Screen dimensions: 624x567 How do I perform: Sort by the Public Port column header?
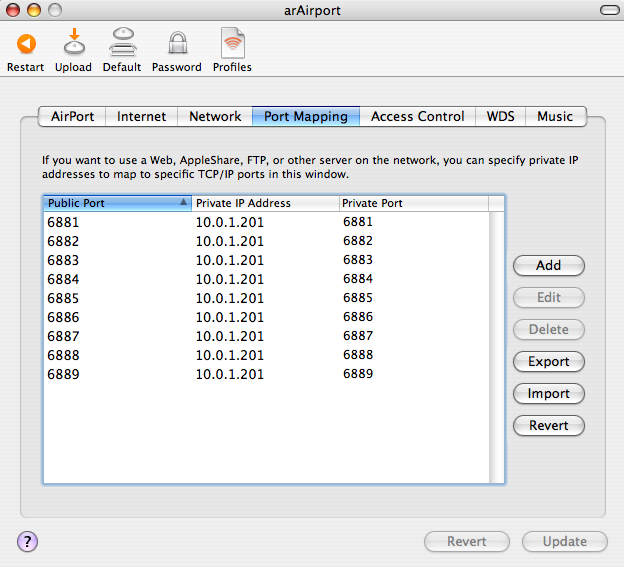(x=117, y=203)
